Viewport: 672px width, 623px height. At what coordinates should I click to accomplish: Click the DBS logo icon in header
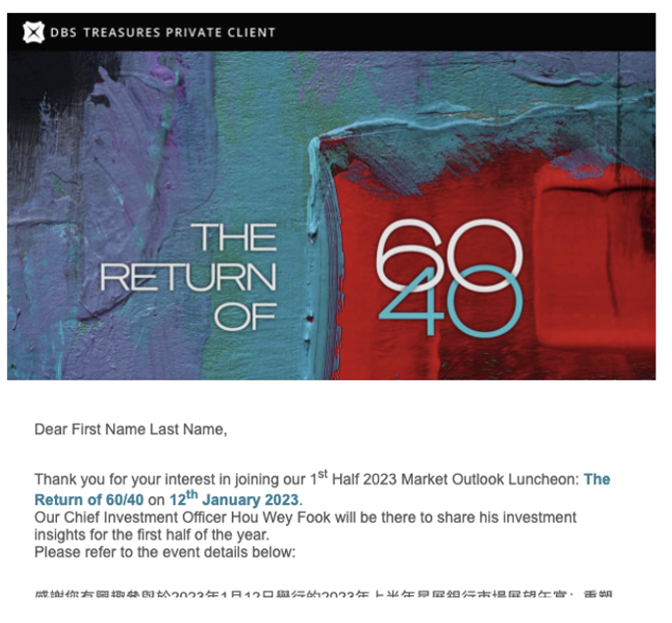(x=33, y=32)
